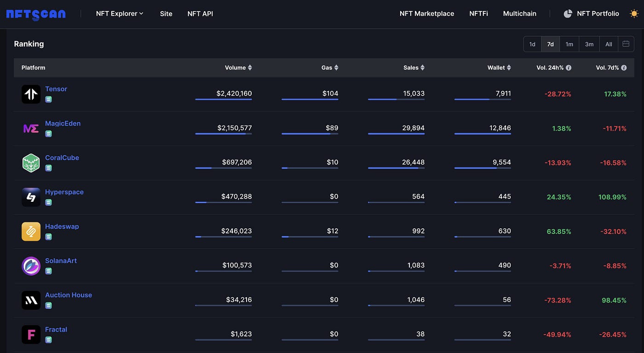The height and width of the screenshot is (353, 644).
Task: Open the CoralCube platform link
Action: point(62,158)
